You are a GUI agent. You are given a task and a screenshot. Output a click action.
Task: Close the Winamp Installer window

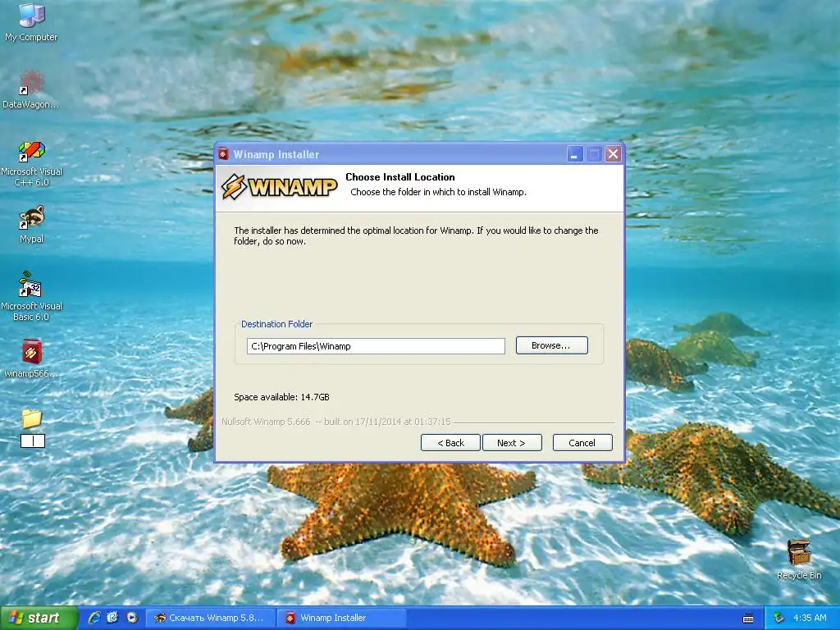coord(614,155)
